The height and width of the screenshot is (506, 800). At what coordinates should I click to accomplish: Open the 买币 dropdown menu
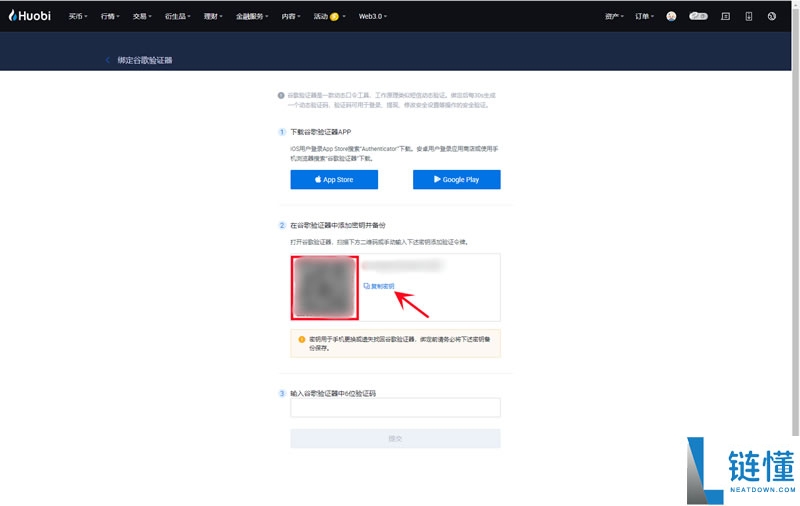point(78,16)
